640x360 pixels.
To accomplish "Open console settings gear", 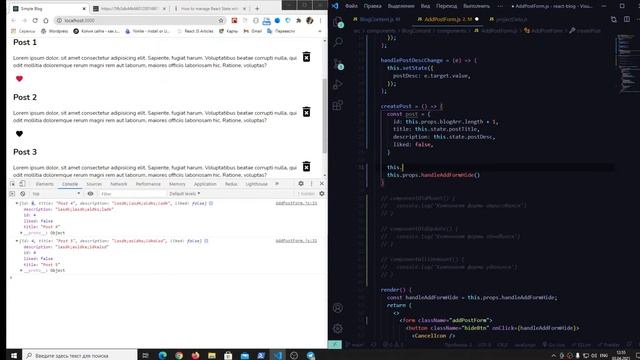I will click(322, 193).
